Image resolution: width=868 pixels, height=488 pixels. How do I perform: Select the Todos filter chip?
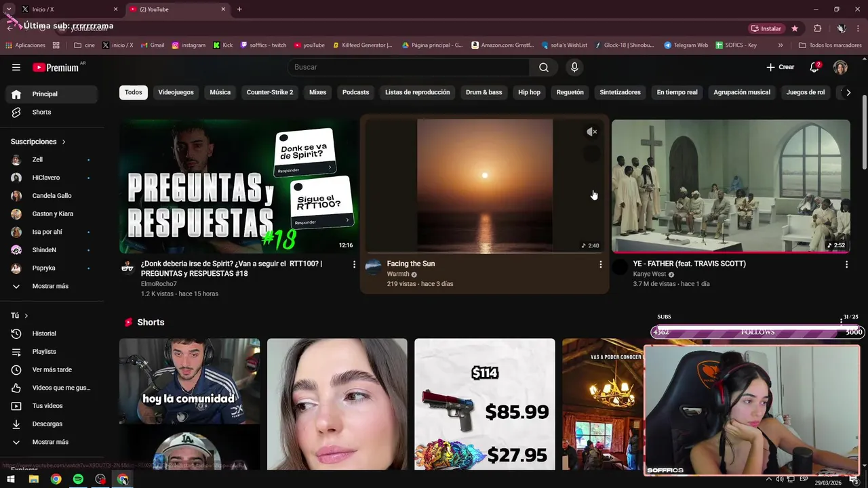134,92
